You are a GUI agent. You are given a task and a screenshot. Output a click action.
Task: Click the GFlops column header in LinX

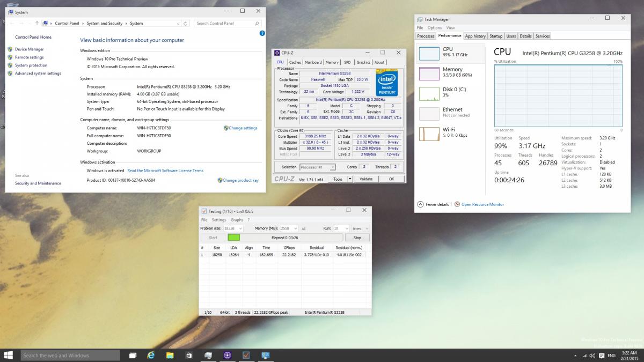[x=289, y=248]
